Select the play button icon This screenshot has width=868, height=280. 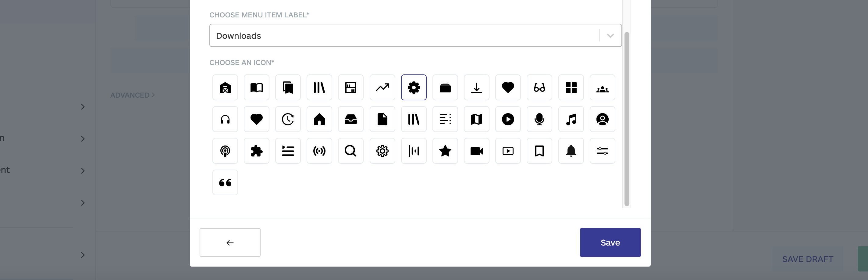coord(507,119)
